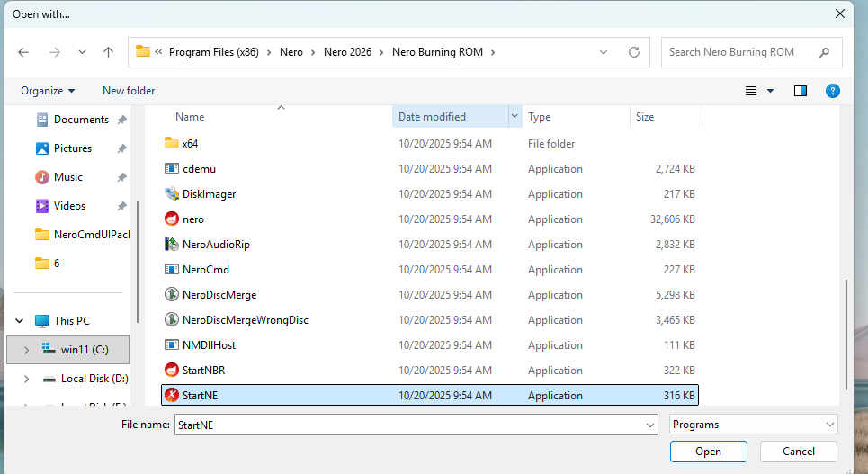Expand chevron after Nero Burning ROM
The width and height of the screenshot is (868, 474).
tap(493, 52)
